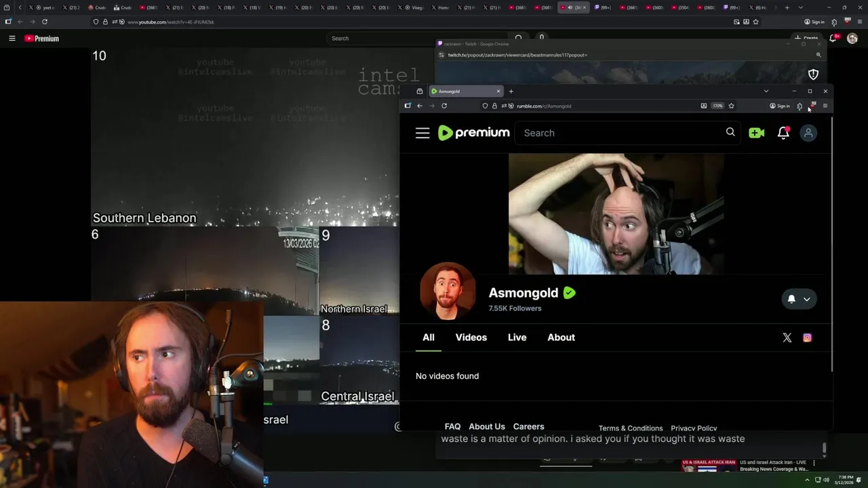Click the 'No videos found' message

tap(448, 376)
